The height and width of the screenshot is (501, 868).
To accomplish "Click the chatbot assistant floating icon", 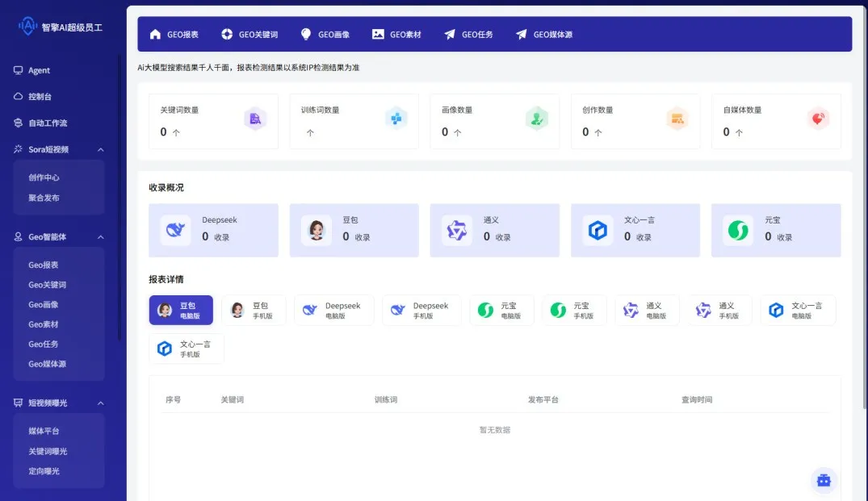I will pyautogui.click(x=824, y=480).
